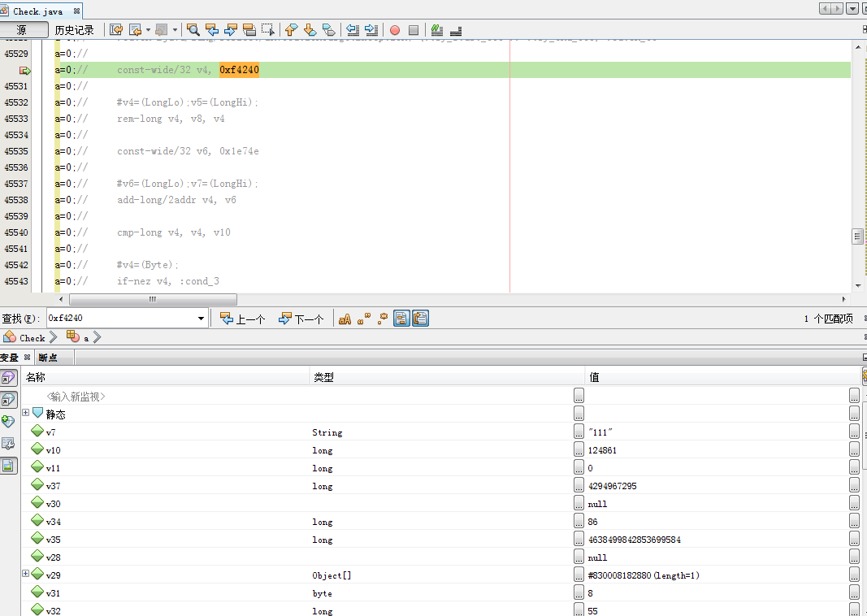Open the find text history dropdown
The width and height of the screenshot is (867, 616).
202,319
